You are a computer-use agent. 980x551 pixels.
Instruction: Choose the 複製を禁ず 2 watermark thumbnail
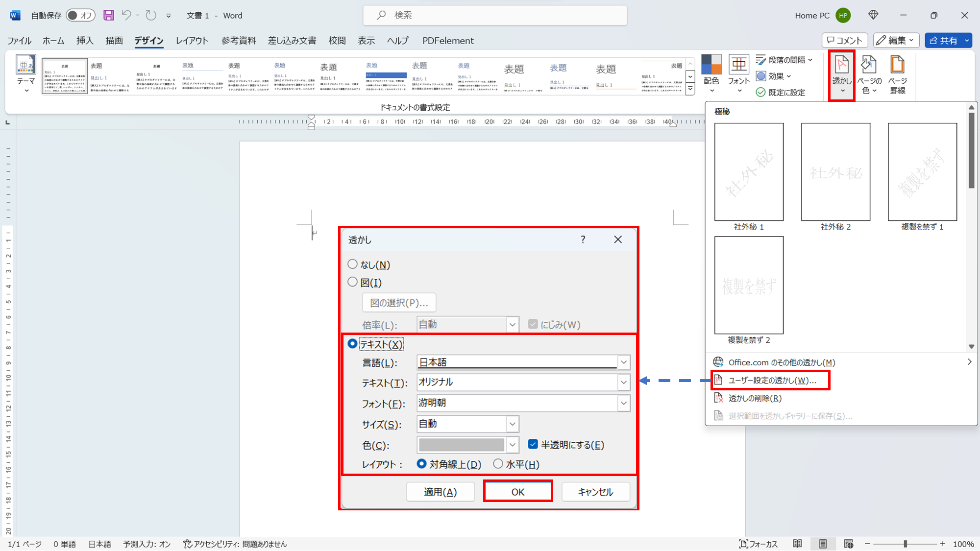pos(749,285)
